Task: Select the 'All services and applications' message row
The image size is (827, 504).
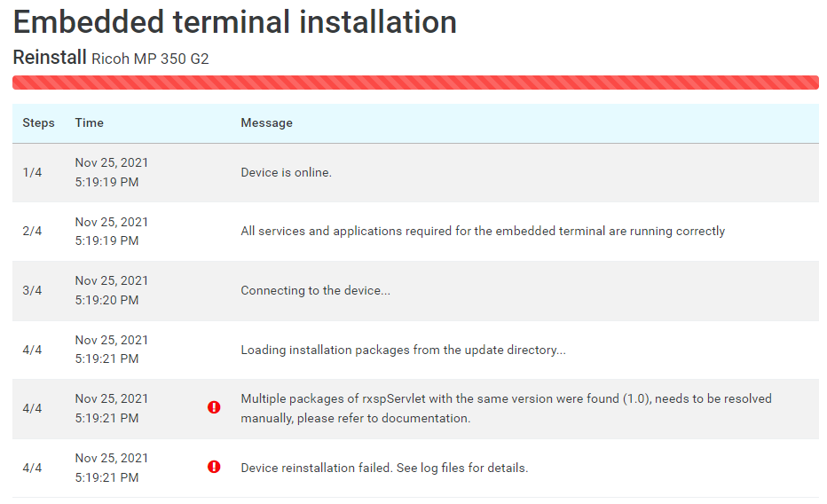Action: [483, 231]
